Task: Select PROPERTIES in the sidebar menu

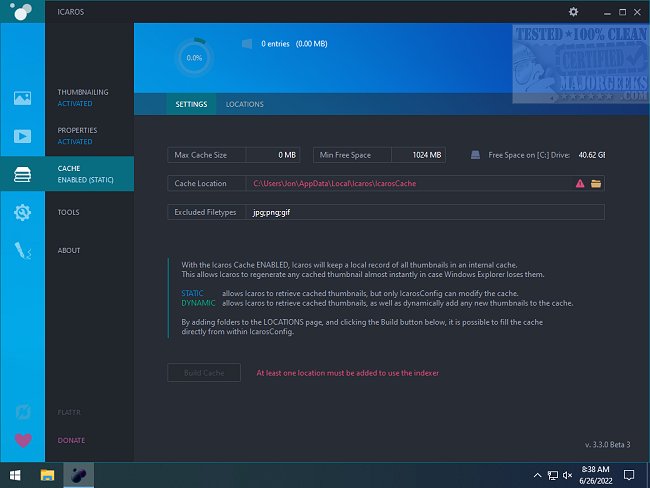Action: pos(78,130)
